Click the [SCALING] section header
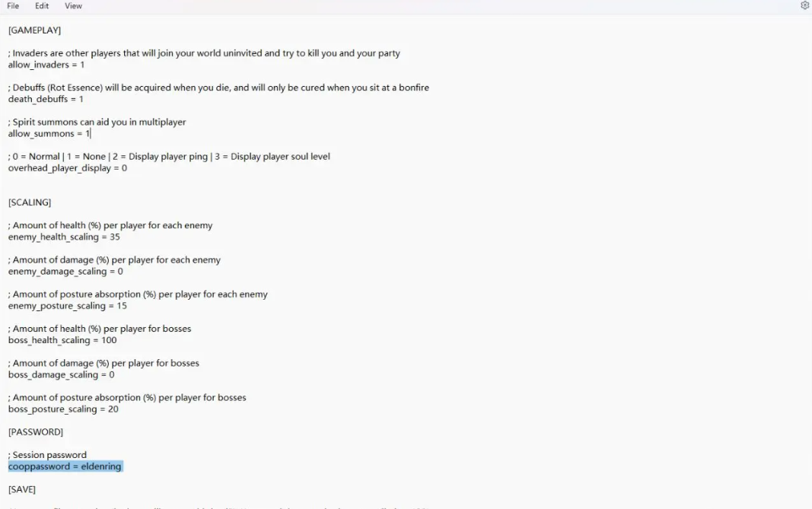This screenshot has height=509, width=812. [30, 202]
